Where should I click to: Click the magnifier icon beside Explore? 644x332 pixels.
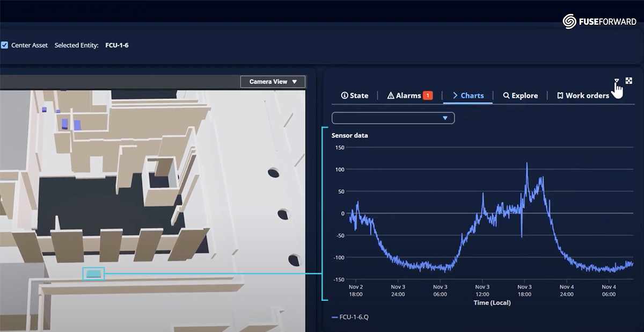[x=506, y=96]
